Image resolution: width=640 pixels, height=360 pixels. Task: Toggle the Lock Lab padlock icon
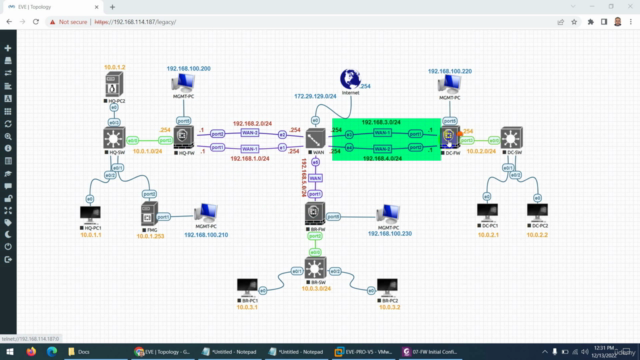pyautogui.click(x=8, y=199)
